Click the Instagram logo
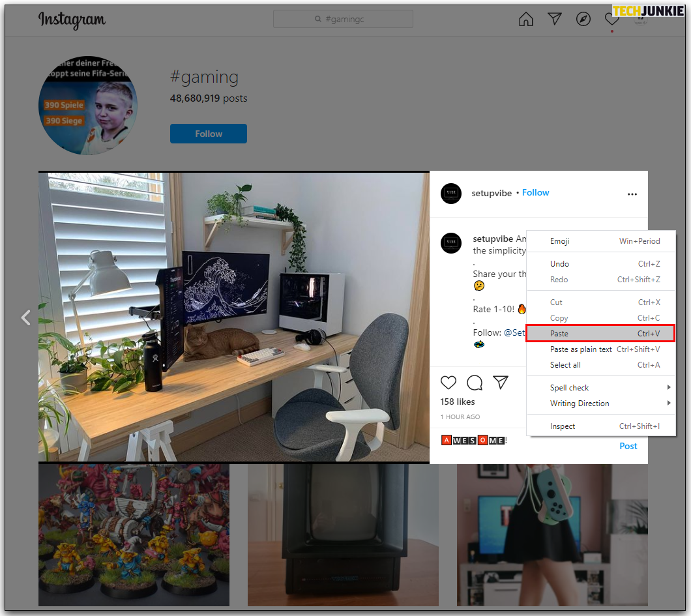The image size is (691, 616). coord(72,20)
